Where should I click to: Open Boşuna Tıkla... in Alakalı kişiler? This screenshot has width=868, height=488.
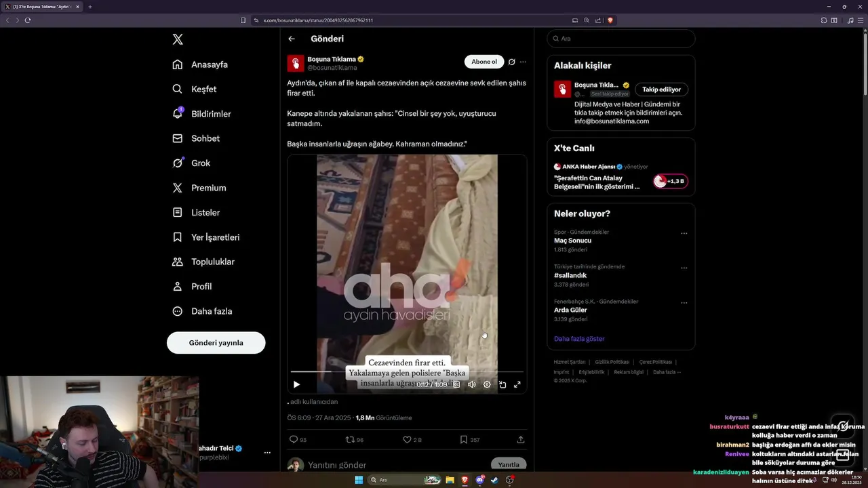596,85
